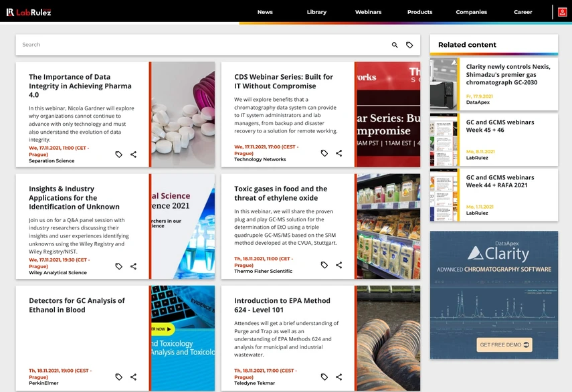The width and height of the screenshot is (572, 392).
Task: Click the LabRulez logo
Action: click(x=29, y=12)
